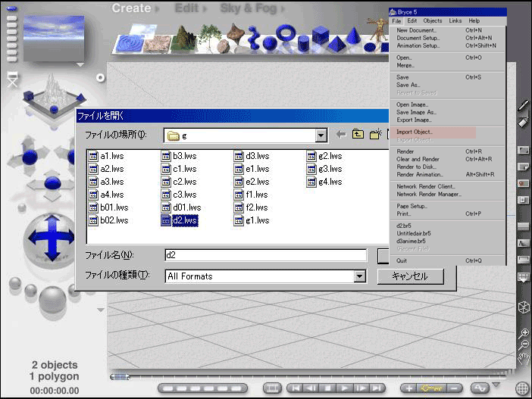Choose Document Setup menu entry

(418, 38)
